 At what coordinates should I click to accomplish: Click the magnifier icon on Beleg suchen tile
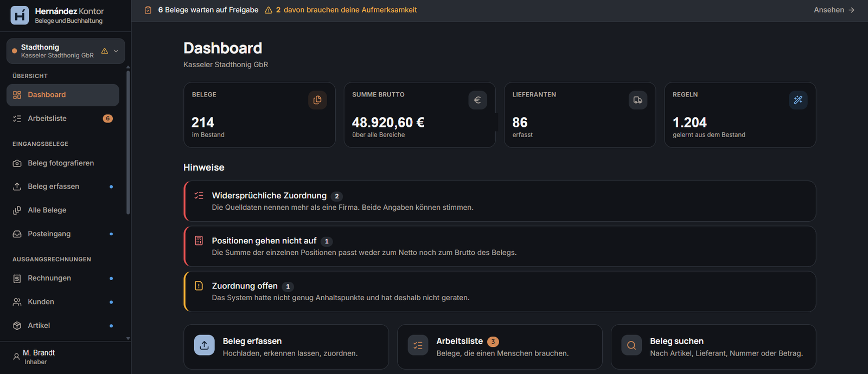[x=631, y=345]
